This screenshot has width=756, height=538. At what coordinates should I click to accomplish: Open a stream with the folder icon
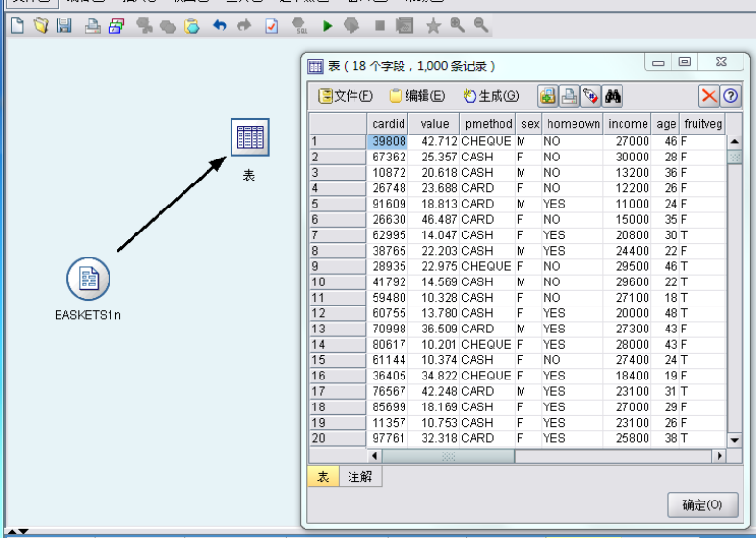pos(41,25)
